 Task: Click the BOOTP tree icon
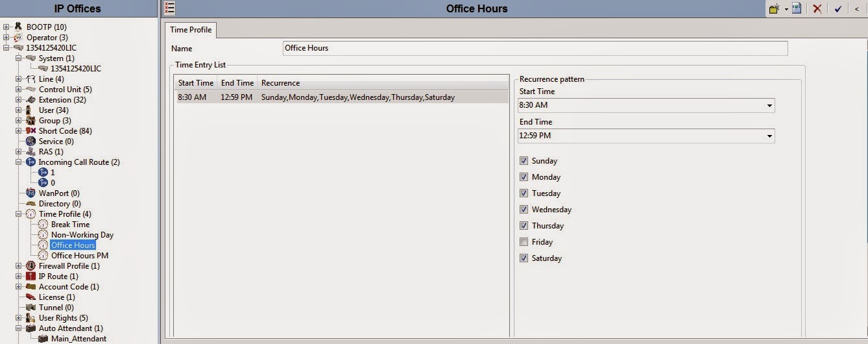click(18, 27)
